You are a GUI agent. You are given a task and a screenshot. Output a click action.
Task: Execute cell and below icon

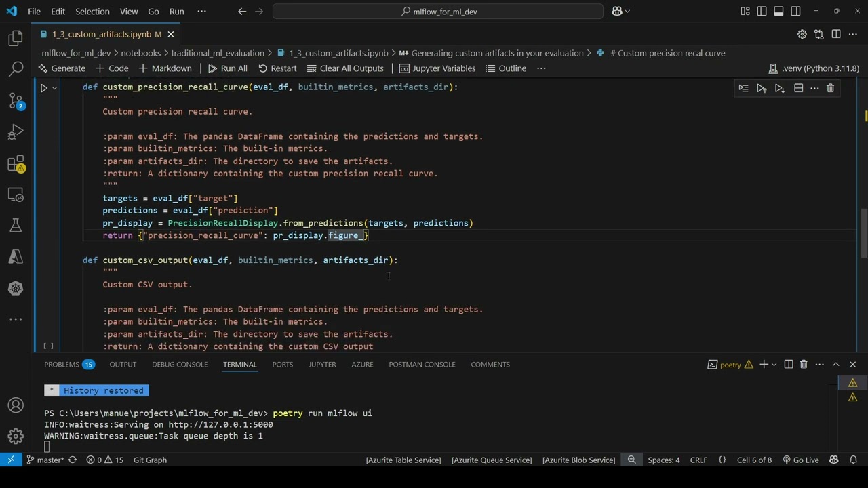click(x=780, y=88)
